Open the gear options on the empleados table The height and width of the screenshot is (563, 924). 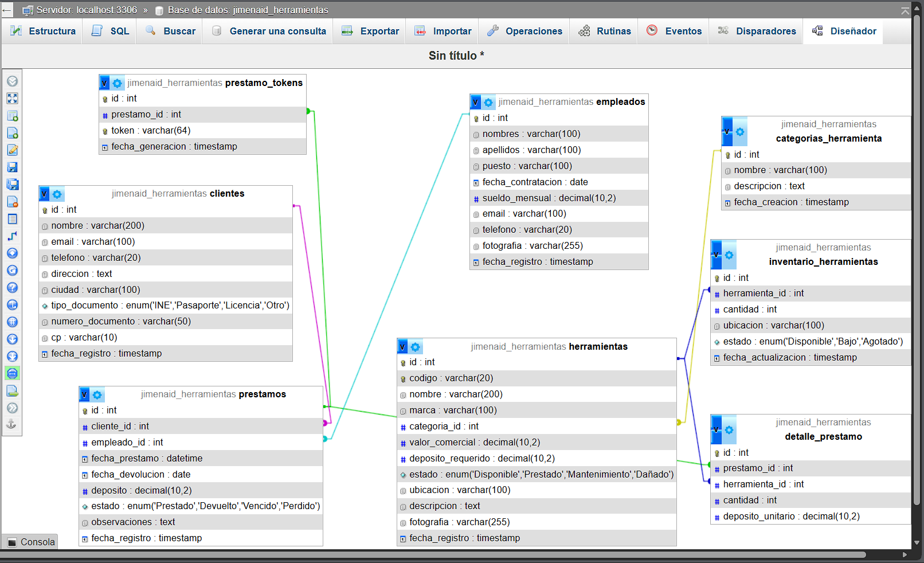pos(488,103)
